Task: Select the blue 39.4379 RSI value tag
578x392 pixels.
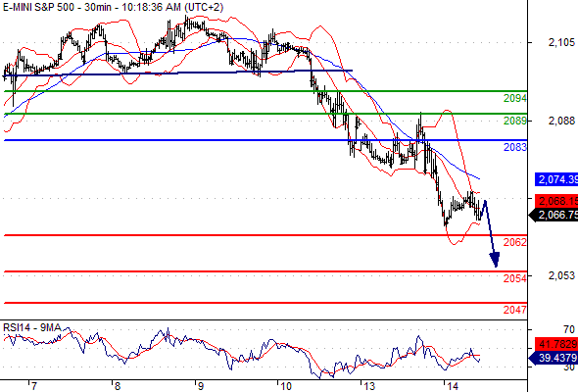Action: (x=554, y=358)
